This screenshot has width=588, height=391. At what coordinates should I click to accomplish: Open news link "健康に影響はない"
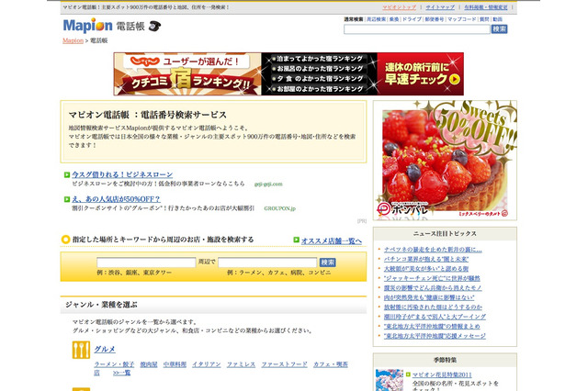pyautogui.click(x=429, y=297)
